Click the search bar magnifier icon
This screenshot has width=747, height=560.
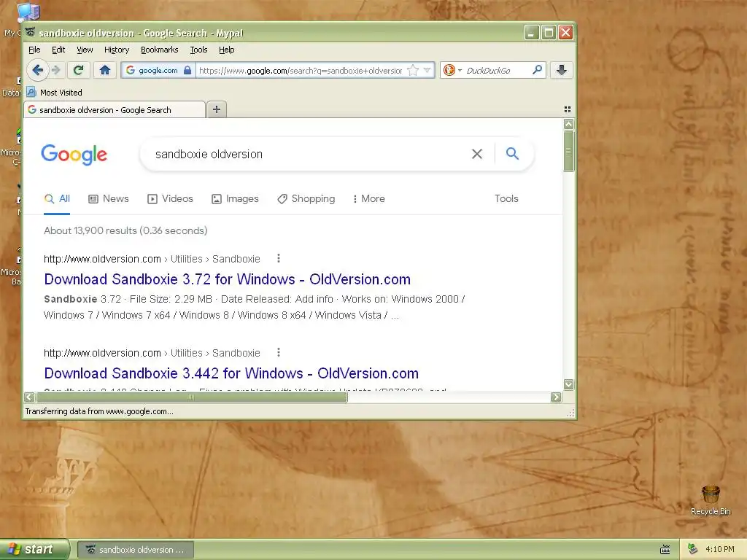[x=537, y=70]
